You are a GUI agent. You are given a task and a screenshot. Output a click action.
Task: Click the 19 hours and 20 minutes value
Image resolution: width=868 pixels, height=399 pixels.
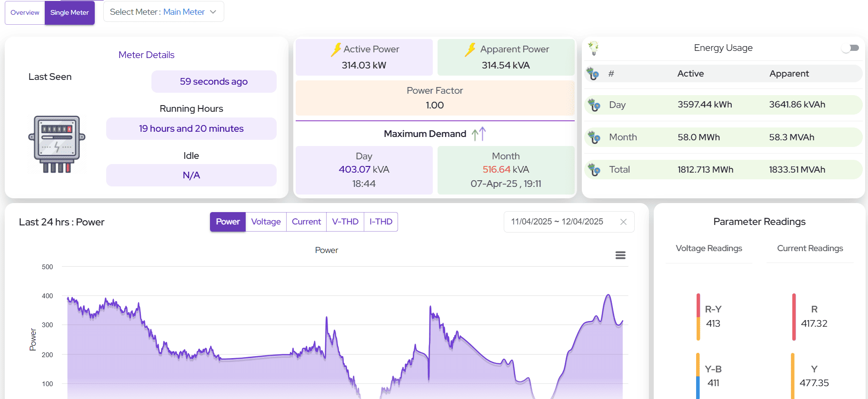[x=191, y=128]
